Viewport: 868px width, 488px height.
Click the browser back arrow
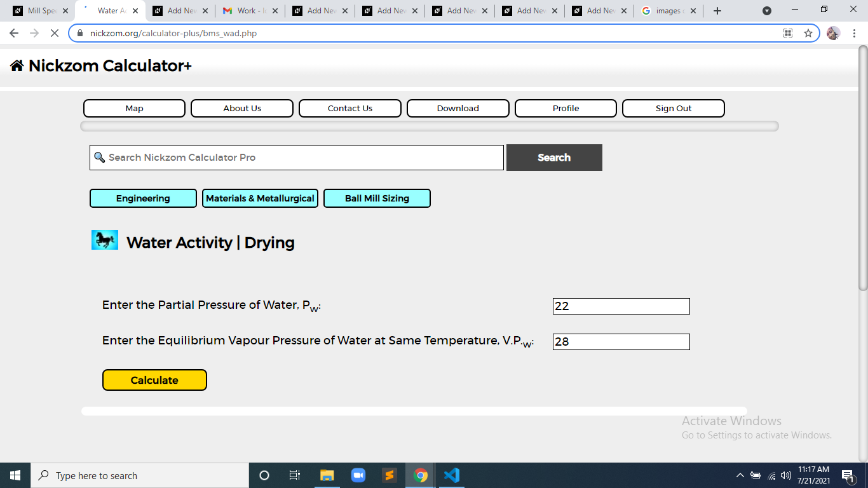pyautogui.click(x=14, y=33)
